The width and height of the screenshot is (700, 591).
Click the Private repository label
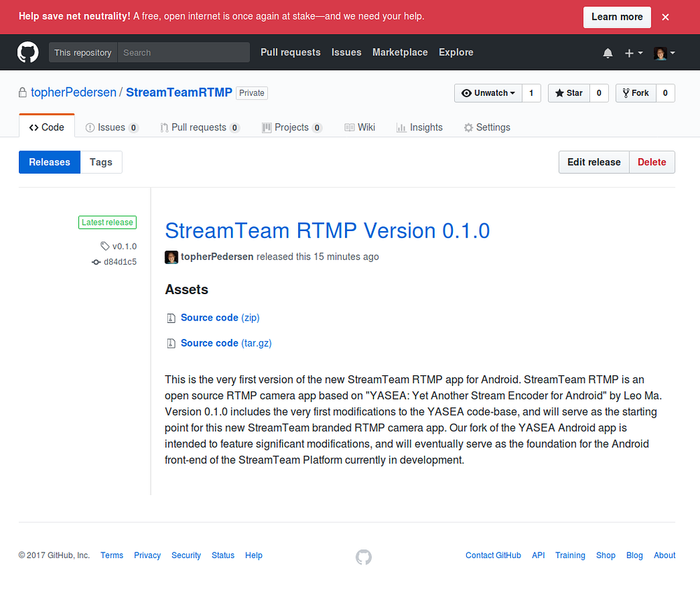click(x=252, y=93)
